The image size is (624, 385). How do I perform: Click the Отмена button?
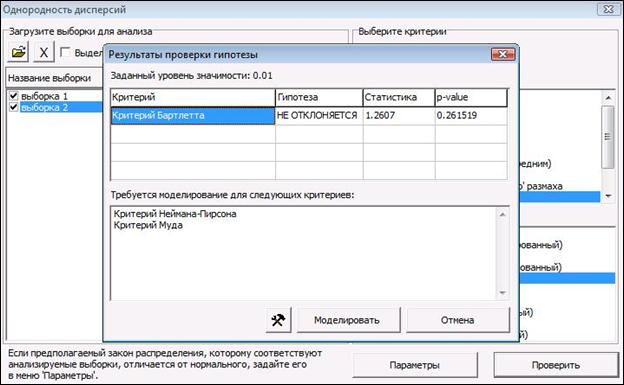point(458,320)
